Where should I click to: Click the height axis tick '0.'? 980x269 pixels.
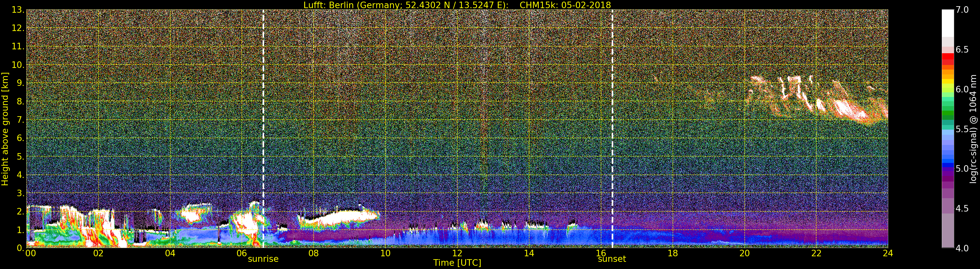tap(20, 248)
